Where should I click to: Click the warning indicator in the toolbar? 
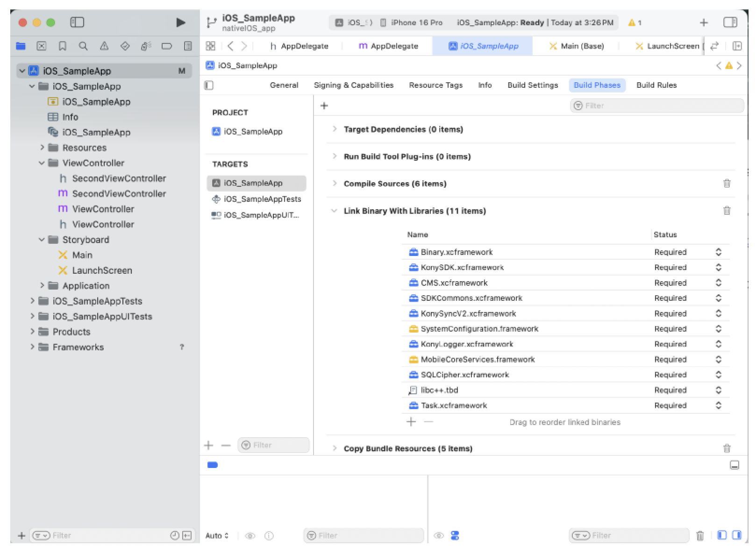(x=635, y=22)
